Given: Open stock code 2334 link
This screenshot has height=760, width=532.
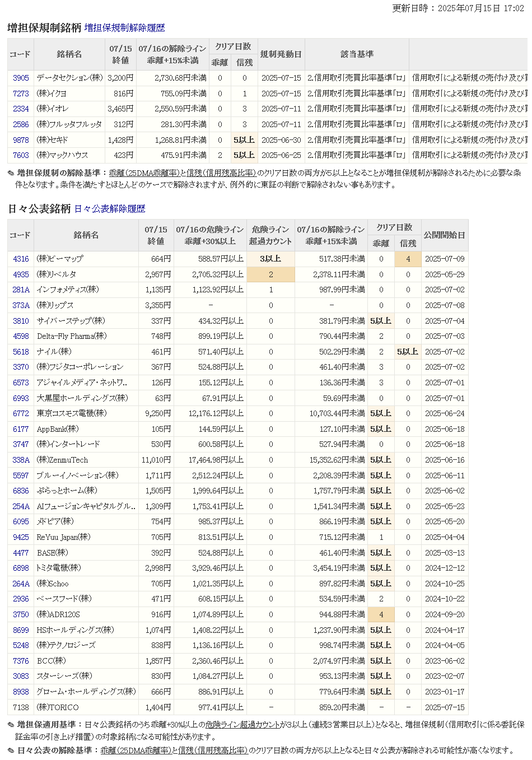Looking at the screenshot, I should click(x=21, y=109).
